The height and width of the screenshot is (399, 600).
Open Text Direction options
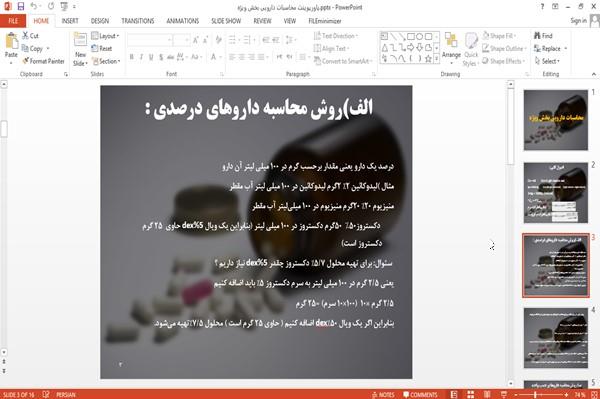point(336,36)
